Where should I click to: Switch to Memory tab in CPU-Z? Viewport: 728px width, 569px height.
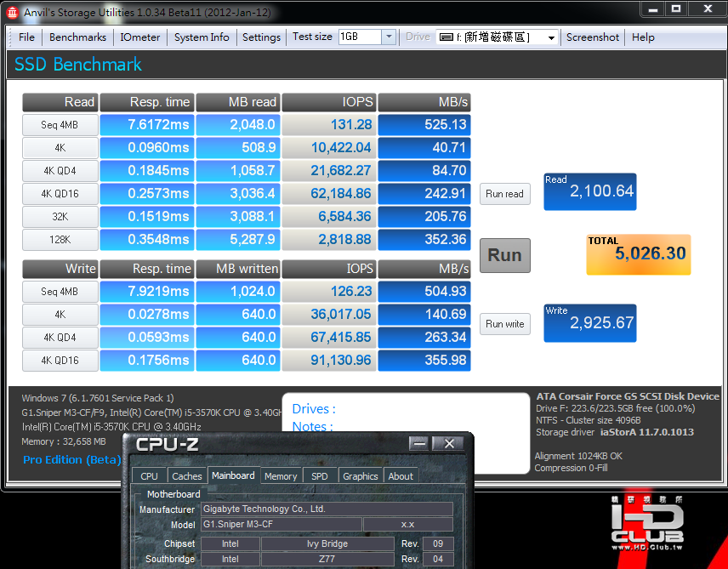click(x=281, y=476)
